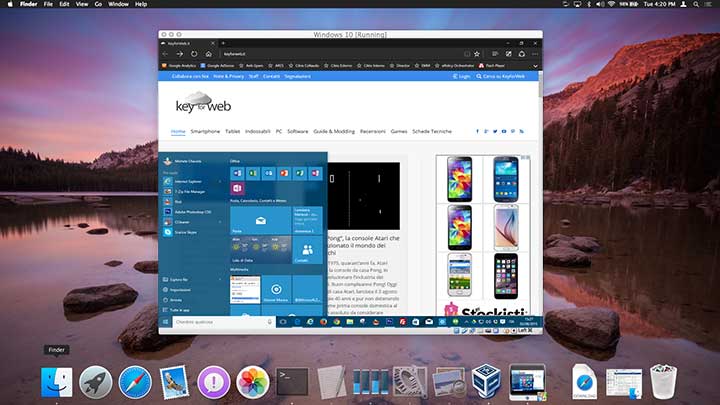This screenshot has width=720, height=405.
Task: Click Tablet in site navigation
Action: [232, 131]
